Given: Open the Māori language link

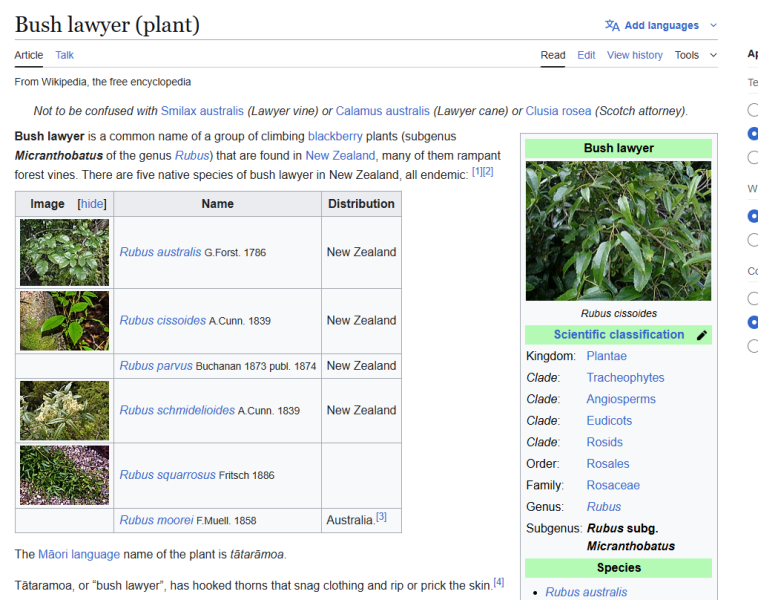Looking at the screenshot, I should [x=79, y=554].
